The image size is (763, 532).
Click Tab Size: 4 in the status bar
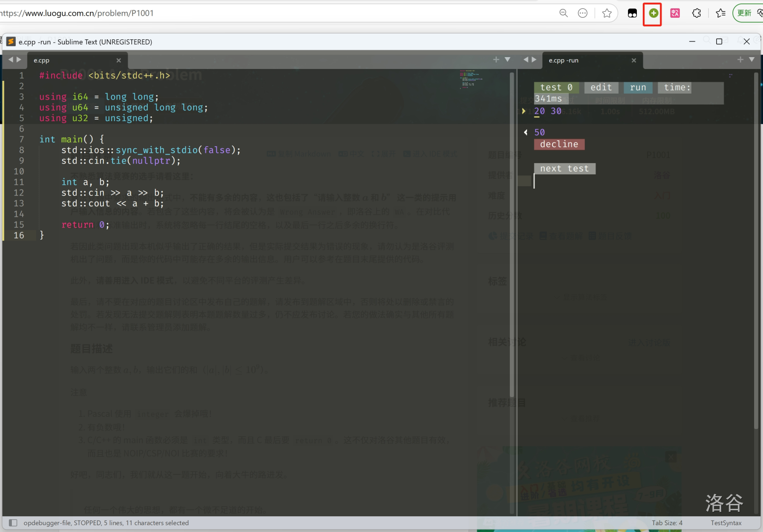(667, 523)
